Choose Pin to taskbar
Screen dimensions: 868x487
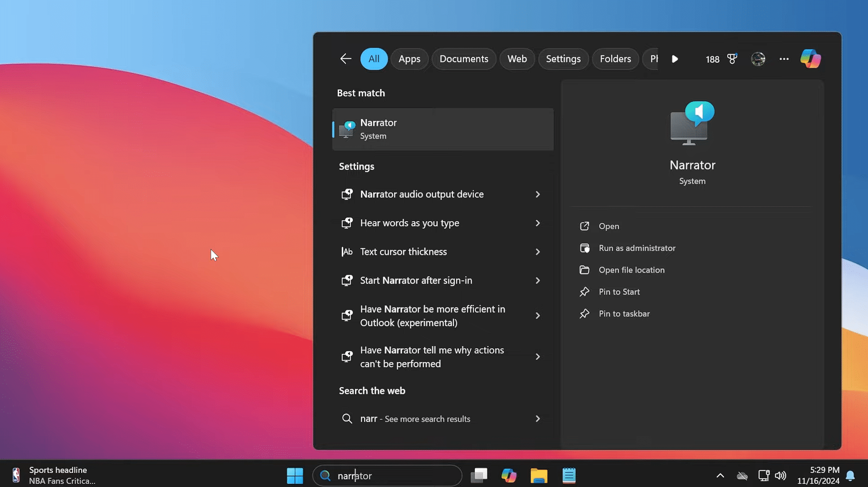click(x=624, y=313)
